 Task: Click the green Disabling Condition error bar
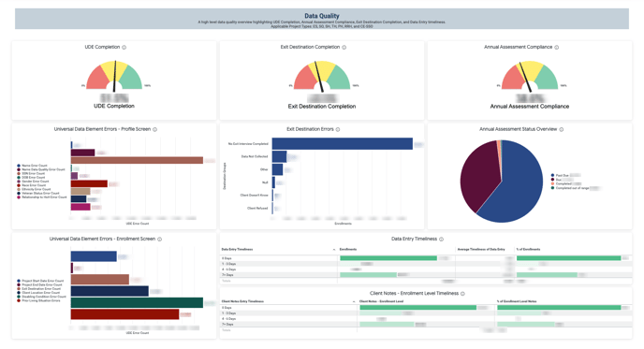(x=137, y=302)
